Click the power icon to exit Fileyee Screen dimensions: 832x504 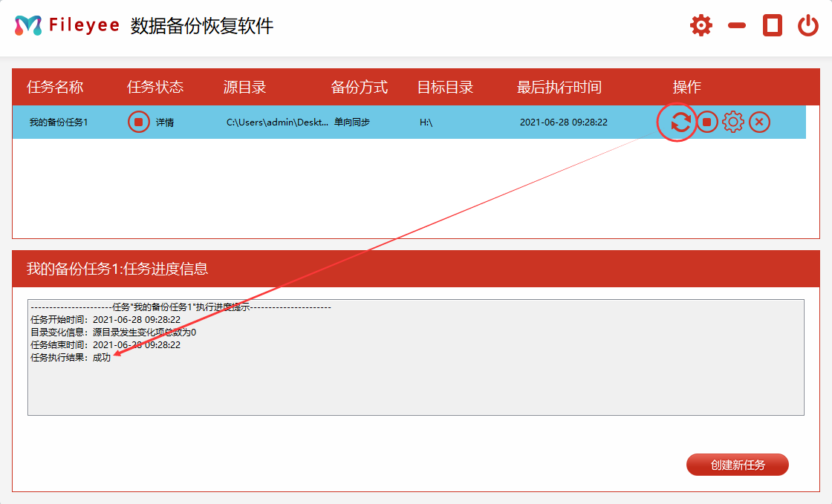coord(808,26)
